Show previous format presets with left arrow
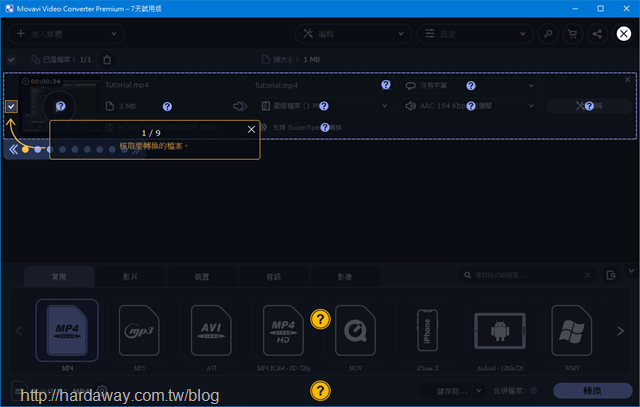Viewport: 640px width, 407px height. click(x=19, y=331)
